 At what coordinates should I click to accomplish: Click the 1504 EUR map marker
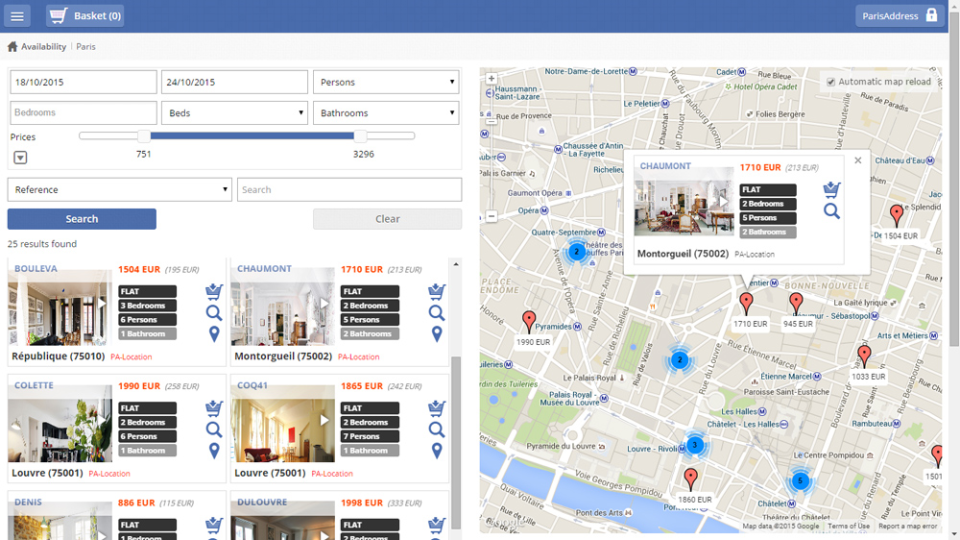896,215
